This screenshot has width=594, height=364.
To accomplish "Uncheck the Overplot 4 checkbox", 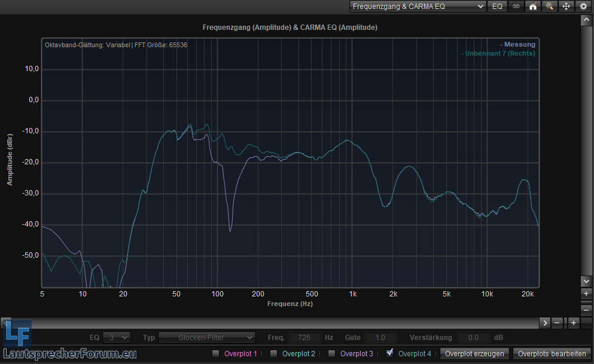I will tap(390, 353).
